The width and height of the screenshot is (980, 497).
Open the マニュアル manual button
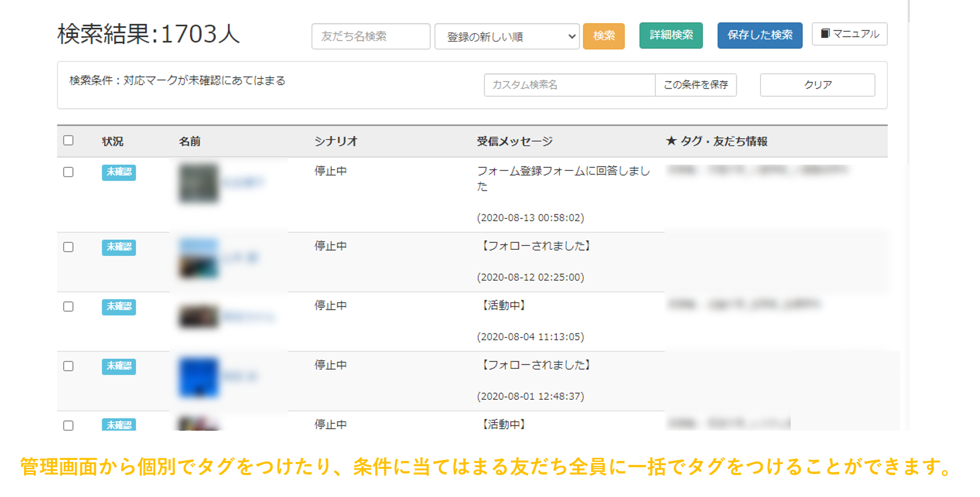click(x=850, y=34)
